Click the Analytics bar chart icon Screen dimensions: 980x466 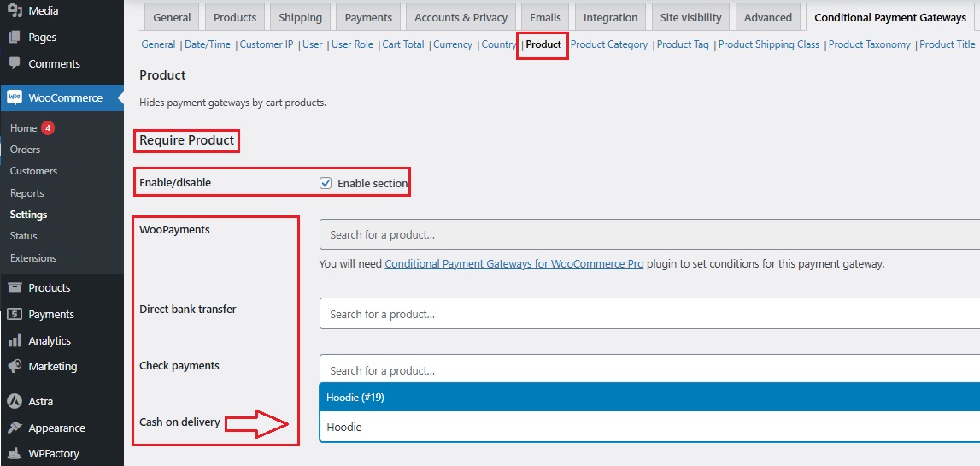point(15,341)
